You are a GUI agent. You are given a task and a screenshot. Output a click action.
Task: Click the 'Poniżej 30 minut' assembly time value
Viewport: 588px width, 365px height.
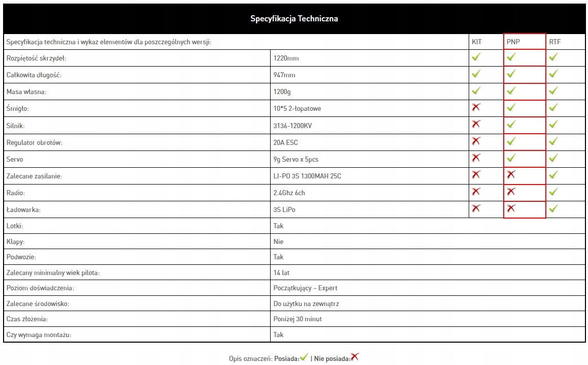[x=298, y=319]
